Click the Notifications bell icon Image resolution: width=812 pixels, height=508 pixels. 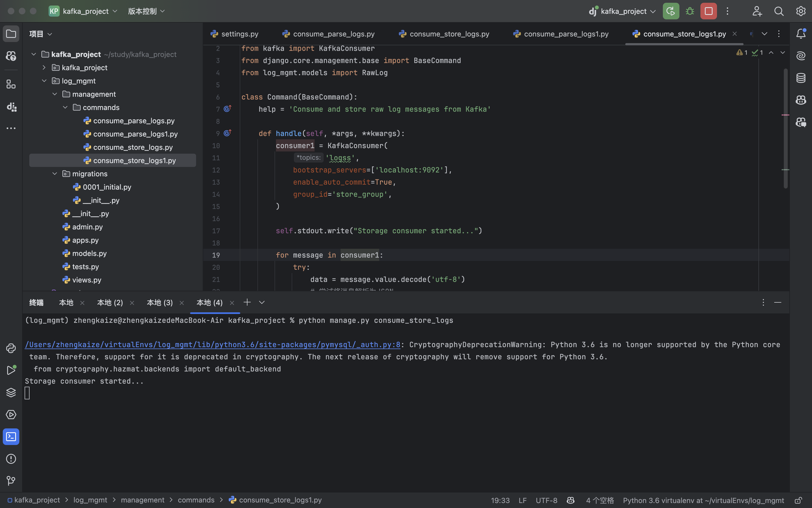point(801,34)
